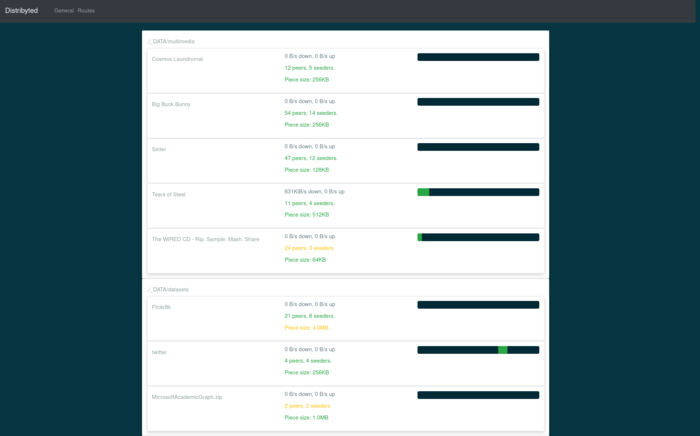Click '12 peers, 5 seeders' text

coord(309,68)
